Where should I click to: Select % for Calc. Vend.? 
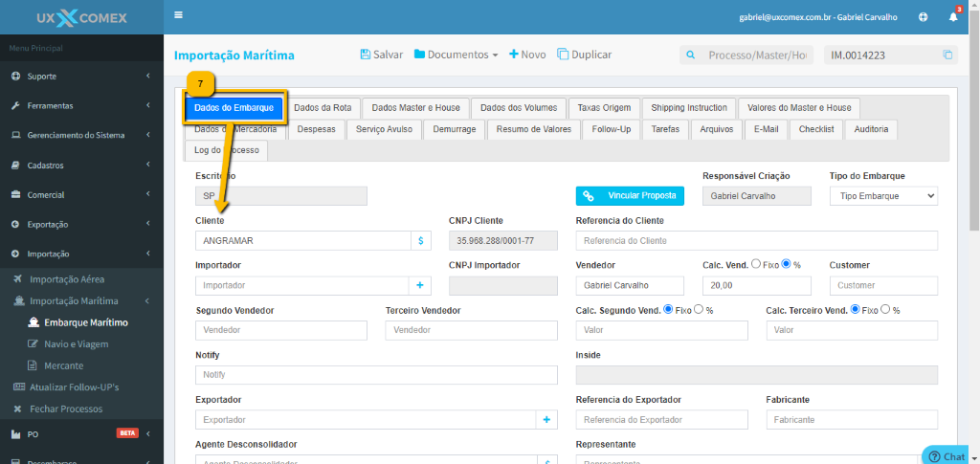tap(787, 264)
